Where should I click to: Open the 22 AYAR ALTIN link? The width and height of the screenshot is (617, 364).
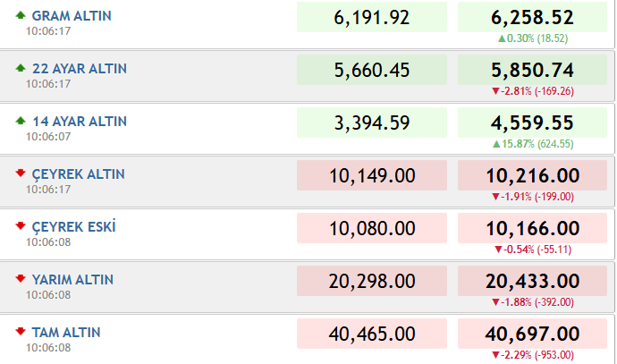80,69
